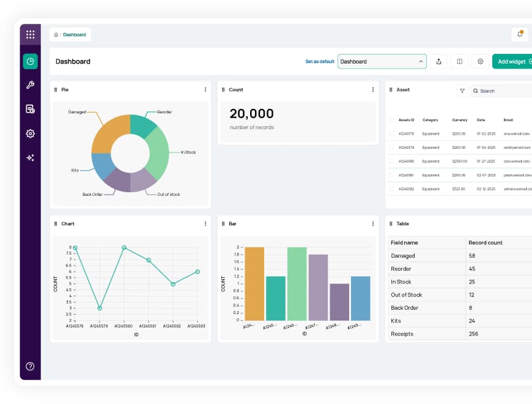Viewport: 532px width, 404px height.
Task: Select the Reorder row in Table
Action: point(460,269)
